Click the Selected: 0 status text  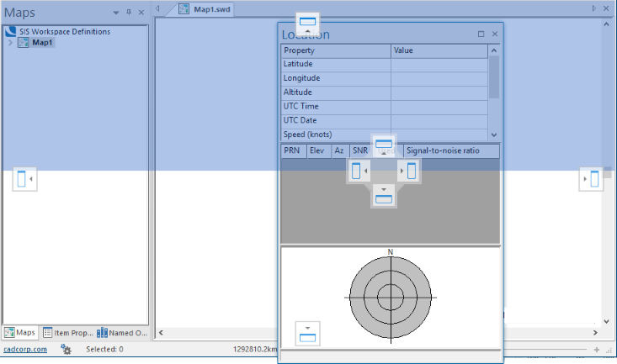click(x=104, y=349)
